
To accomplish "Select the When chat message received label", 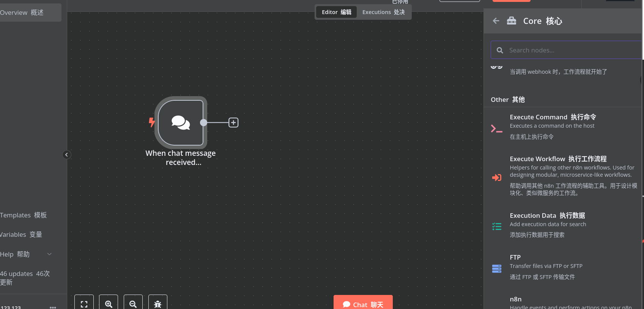I will [181, 158].
